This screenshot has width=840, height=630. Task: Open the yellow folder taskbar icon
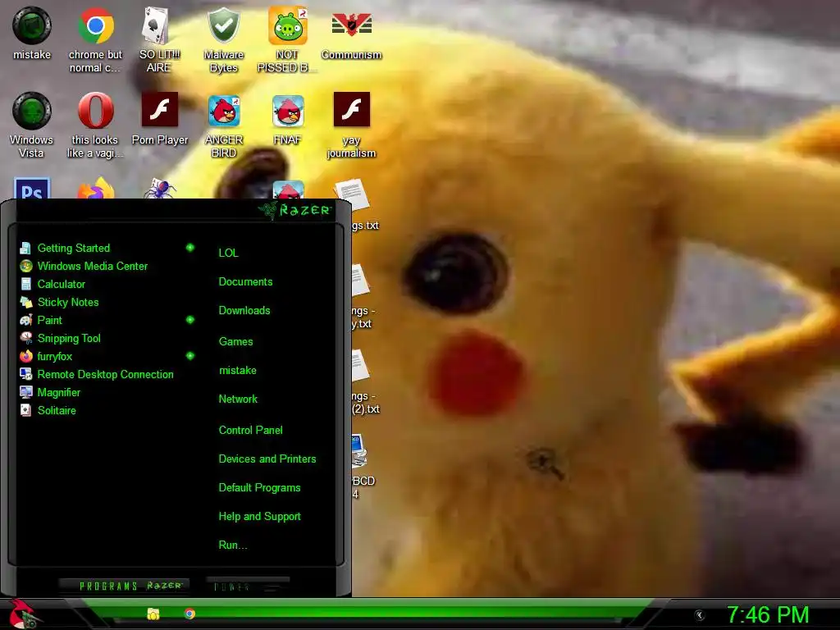pos(153,614)
